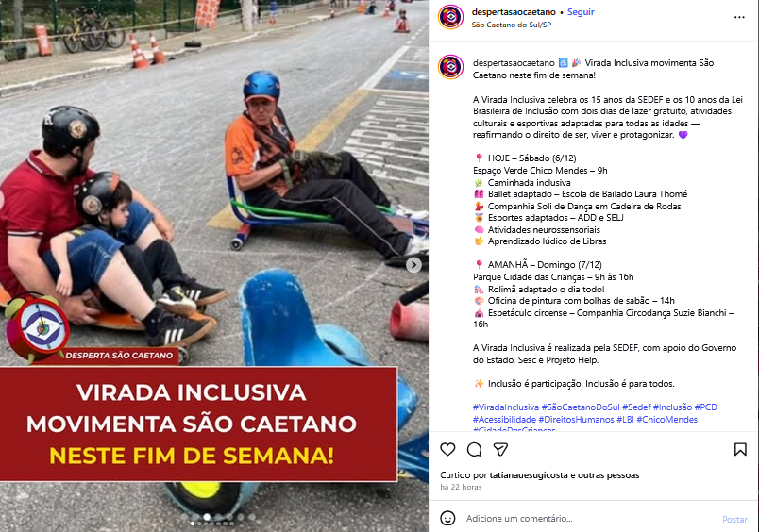Share post via paper plane icon
Viewport: 759px width, 532px height.
click(x=500, y=450)
